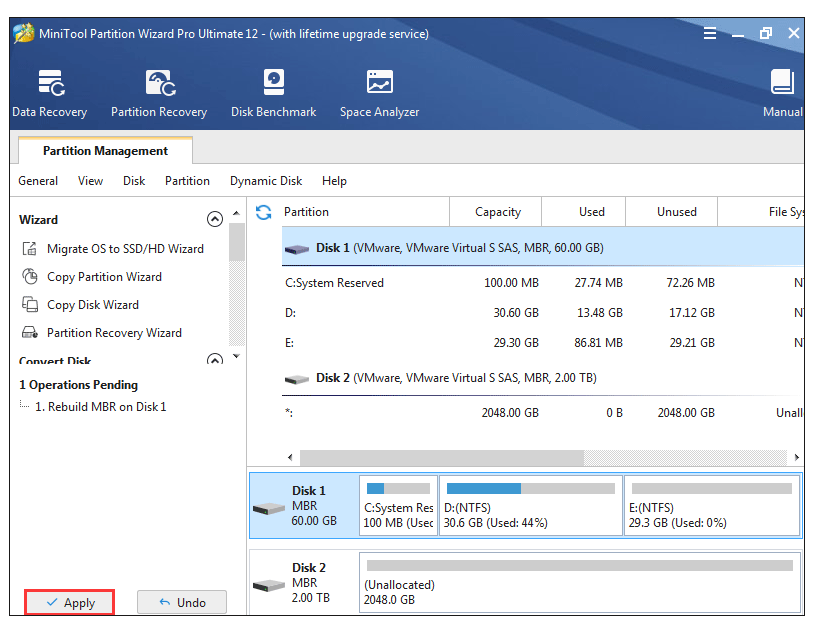Open the hamburger menu in title bar

tap(710, 33)
